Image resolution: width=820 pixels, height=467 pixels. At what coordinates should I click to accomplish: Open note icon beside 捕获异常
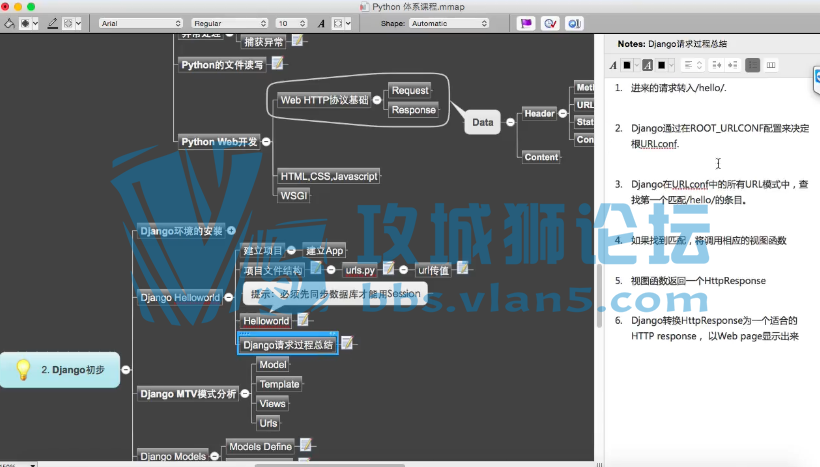point(298,40)
